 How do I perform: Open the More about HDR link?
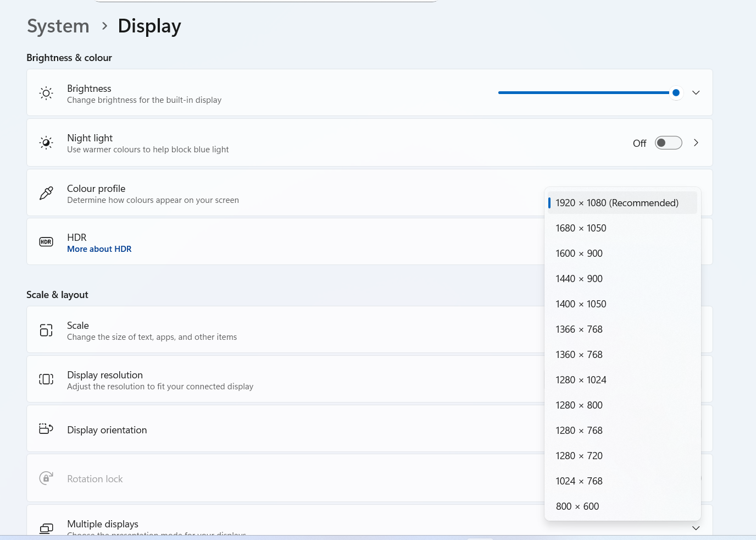[99, 249]
